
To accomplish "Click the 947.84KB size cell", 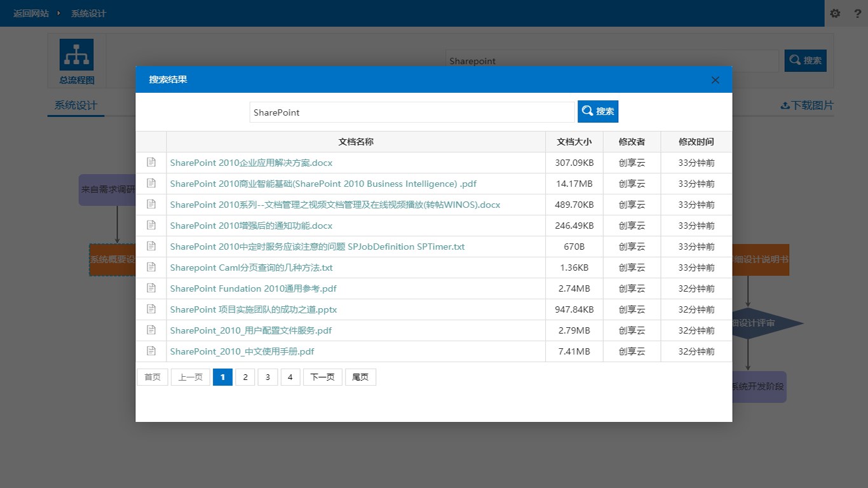I will pyautogui.click(x=574, y=309).
